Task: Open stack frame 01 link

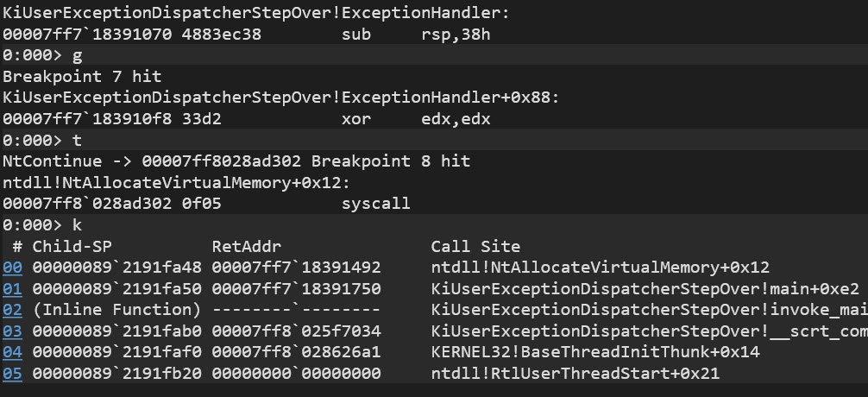Action: [12, 288]
